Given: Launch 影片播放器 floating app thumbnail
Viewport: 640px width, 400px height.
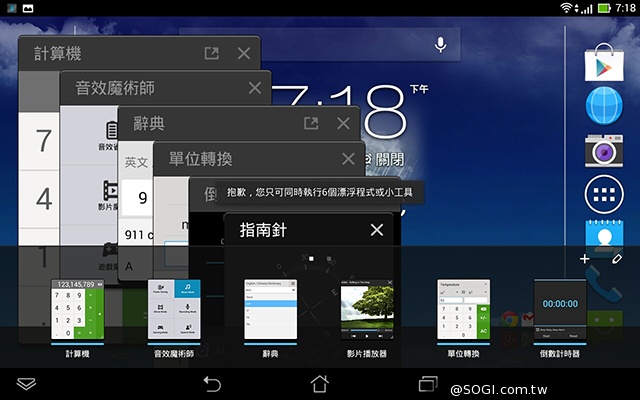Looking at the screenshot, I should click(367, 309).
